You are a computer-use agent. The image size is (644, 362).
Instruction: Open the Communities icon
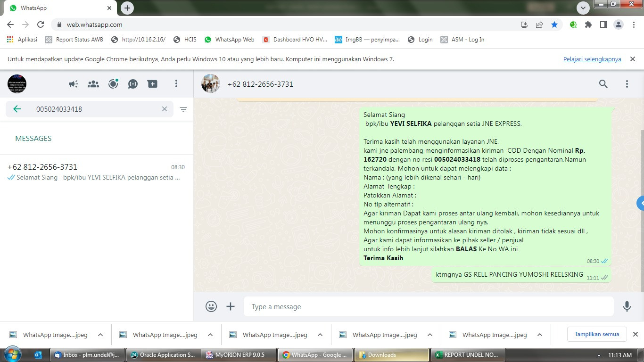coord(93,84)
